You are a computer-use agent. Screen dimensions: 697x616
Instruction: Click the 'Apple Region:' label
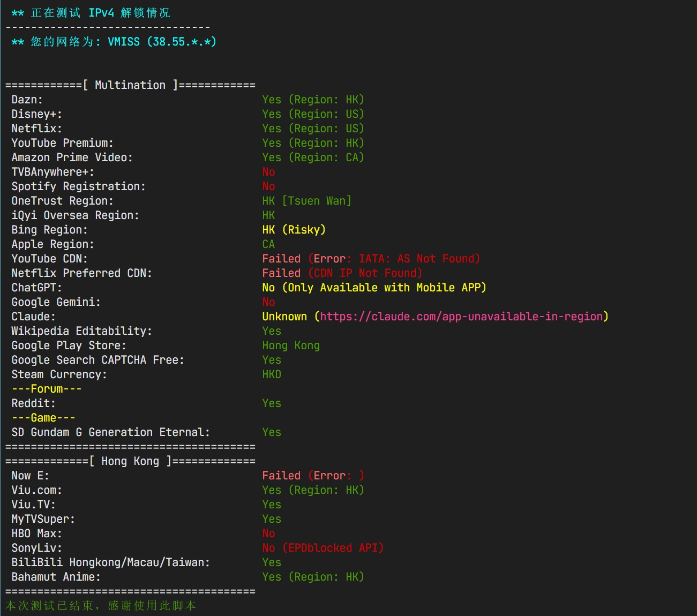click(x=53, y=244)
